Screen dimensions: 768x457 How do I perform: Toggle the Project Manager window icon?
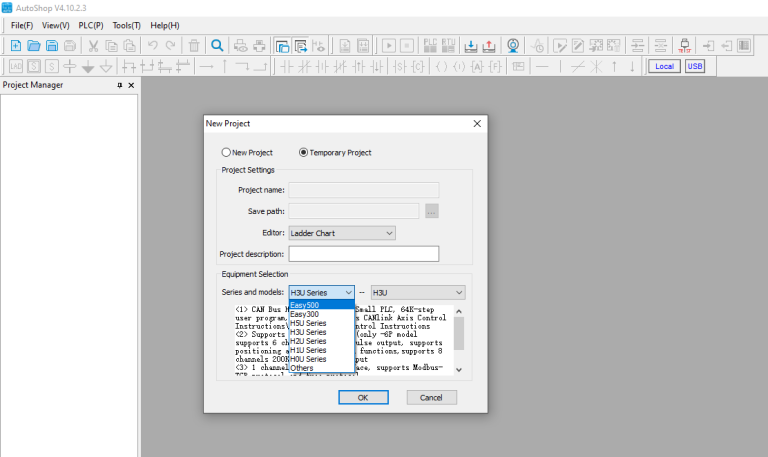point(282,46)
